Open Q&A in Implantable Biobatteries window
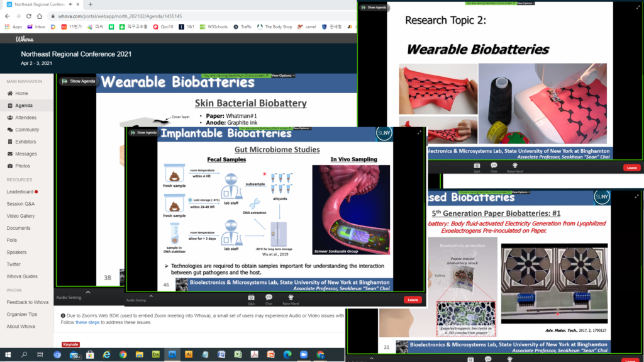 (251, 300)
